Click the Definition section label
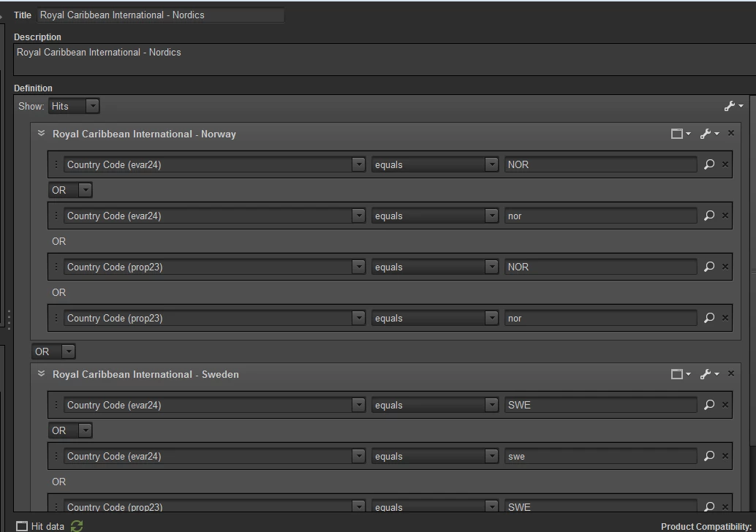Viewport: 756px width, 532px height. [x=34, y=88]
